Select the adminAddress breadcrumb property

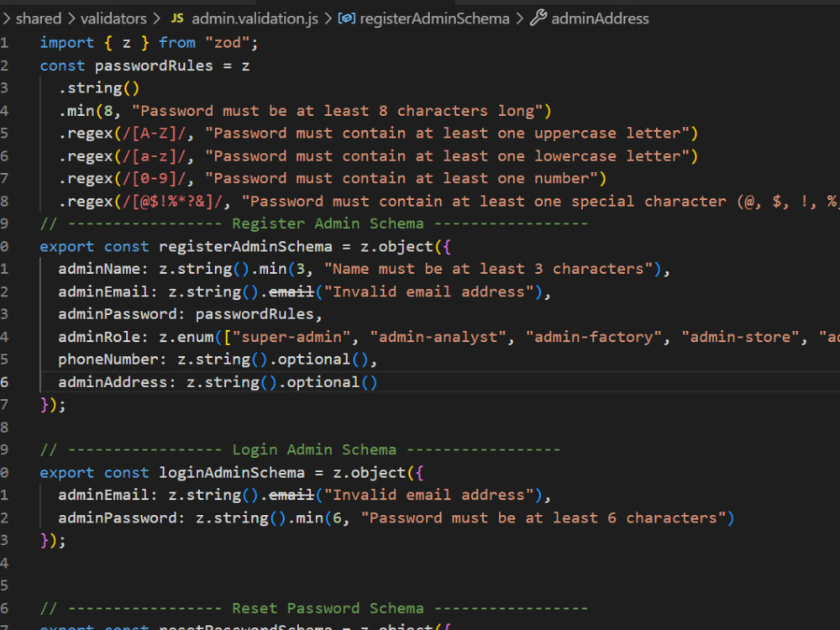(600, 18)
